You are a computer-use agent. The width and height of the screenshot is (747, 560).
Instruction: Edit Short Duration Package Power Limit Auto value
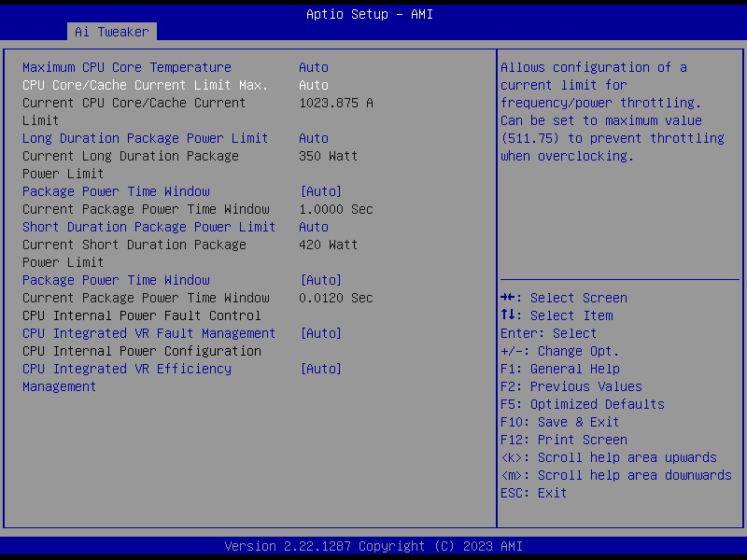click(x=314, y=227)
